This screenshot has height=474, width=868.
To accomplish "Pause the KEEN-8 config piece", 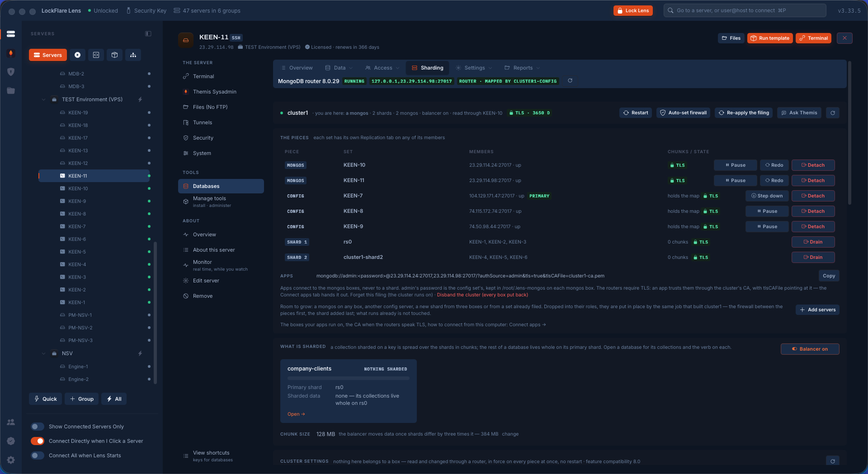I will pyautogui.click(x=767, y=211).
